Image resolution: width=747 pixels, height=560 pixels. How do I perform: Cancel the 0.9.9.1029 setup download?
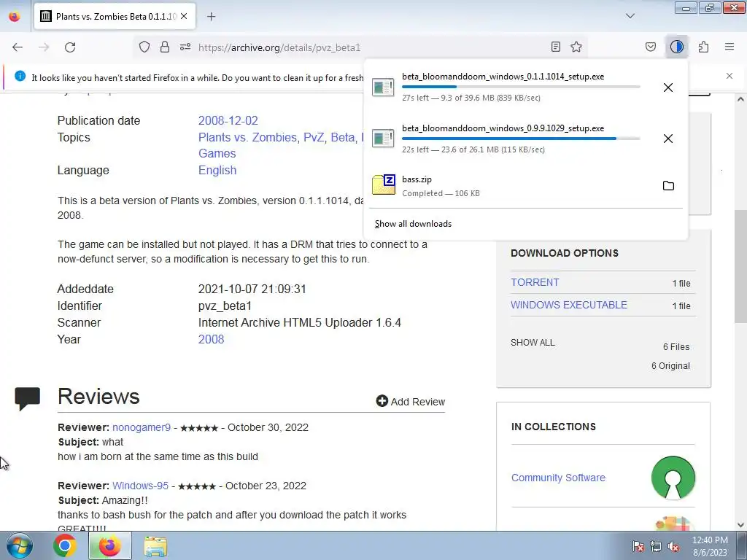click(668, 139)
